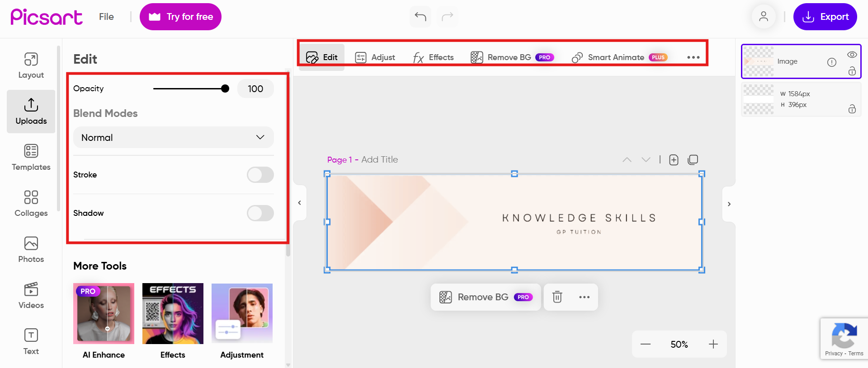Open Remove BG in top toolbar
The image size is (868, 368).
(512, 57)
